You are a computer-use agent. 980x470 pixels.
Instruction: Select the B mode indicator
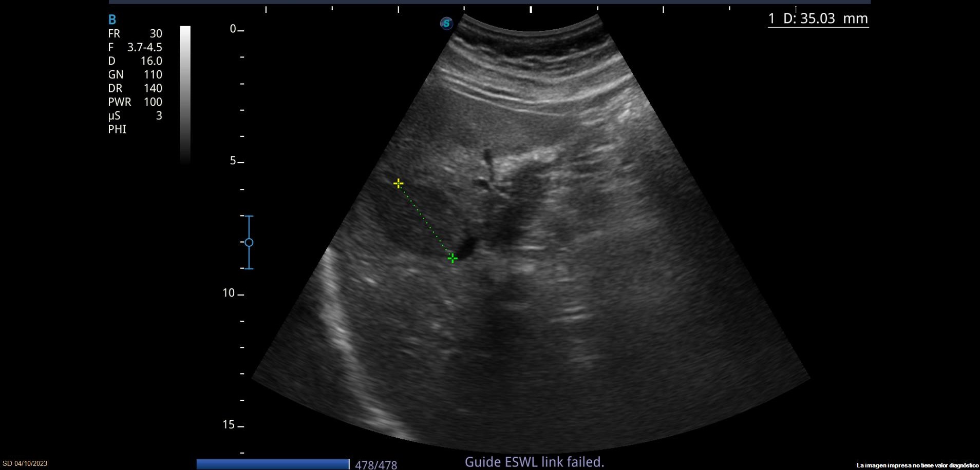(112, 19)
